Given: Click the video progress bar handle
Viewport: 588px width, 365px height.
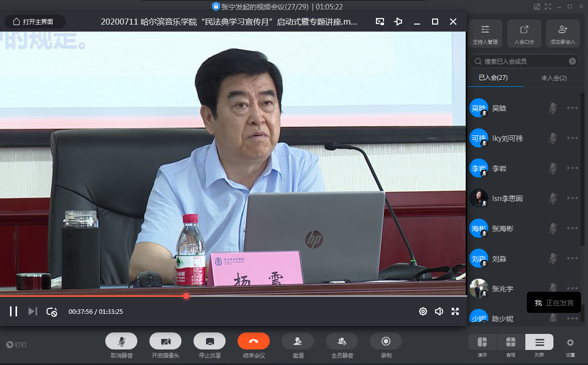Looking at the screenshot, I should tap(186, 296).
